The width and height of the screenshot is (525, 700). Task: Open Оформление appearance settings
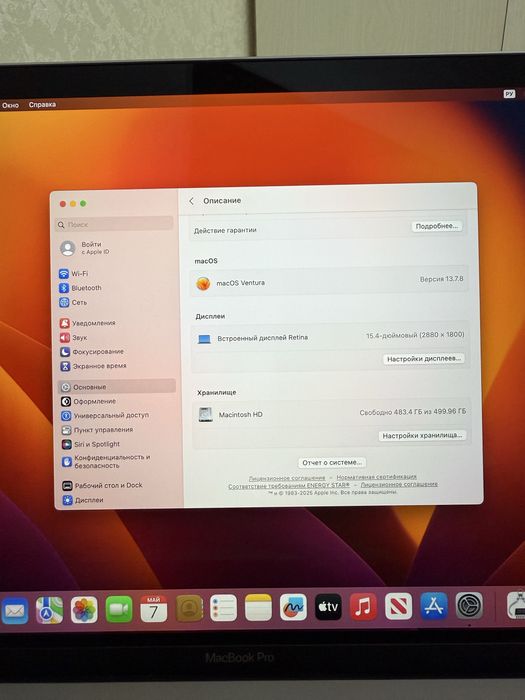click(88, 401)
